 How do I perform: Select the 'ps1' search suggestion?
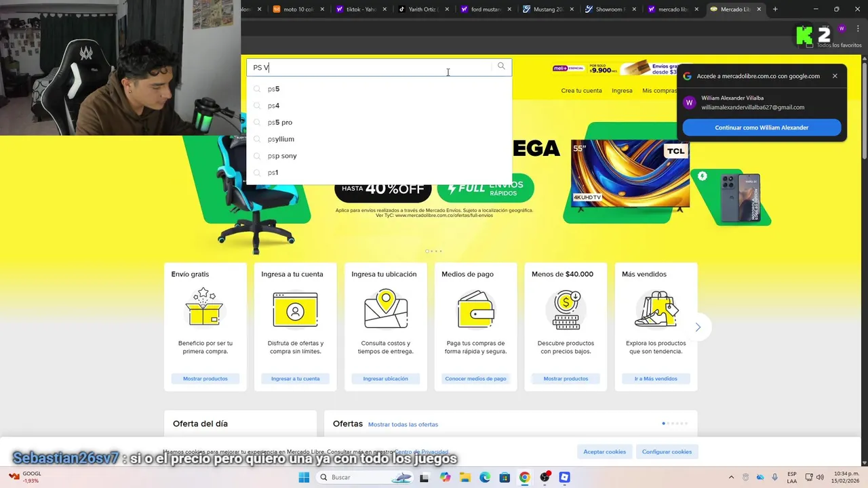pos(379,173)
